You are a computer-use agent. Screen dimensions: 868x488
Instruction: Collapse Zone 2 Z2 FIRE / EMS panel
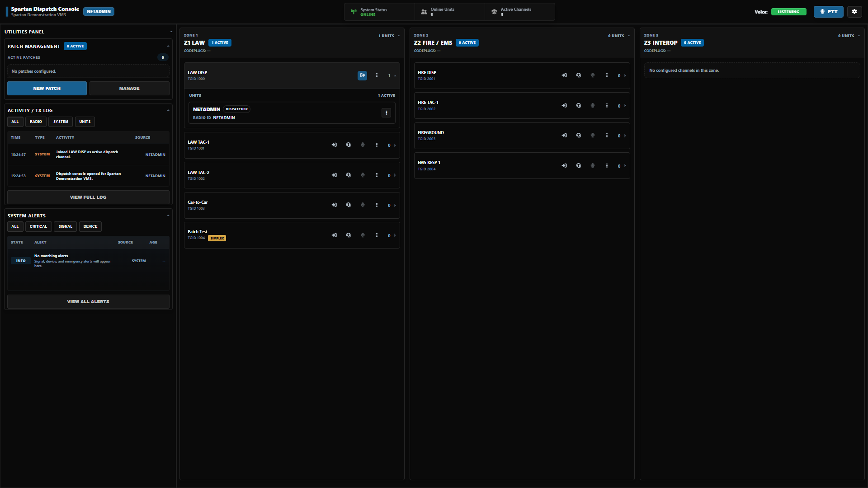[x=629, y=36]
